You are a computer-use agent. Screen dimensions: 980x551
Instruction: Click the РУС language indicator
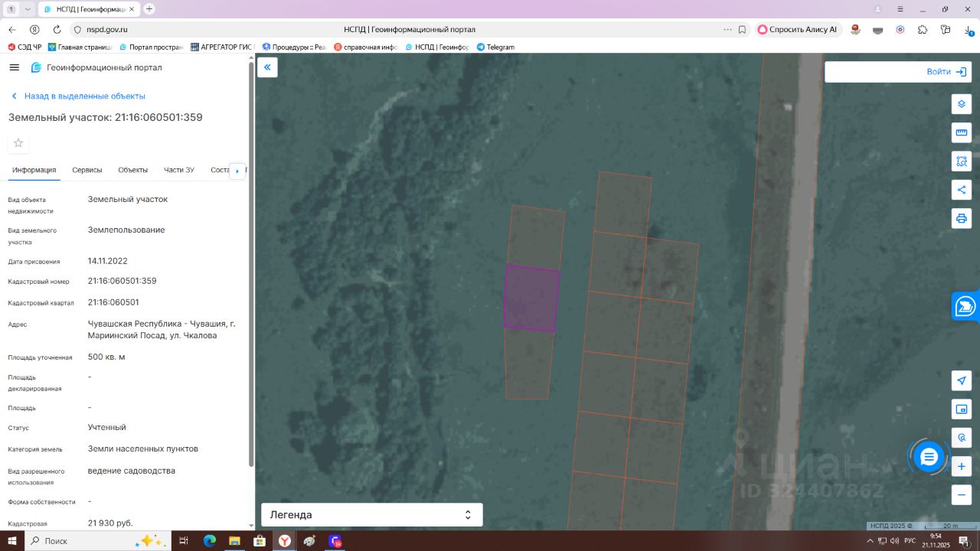pos(910,541)
